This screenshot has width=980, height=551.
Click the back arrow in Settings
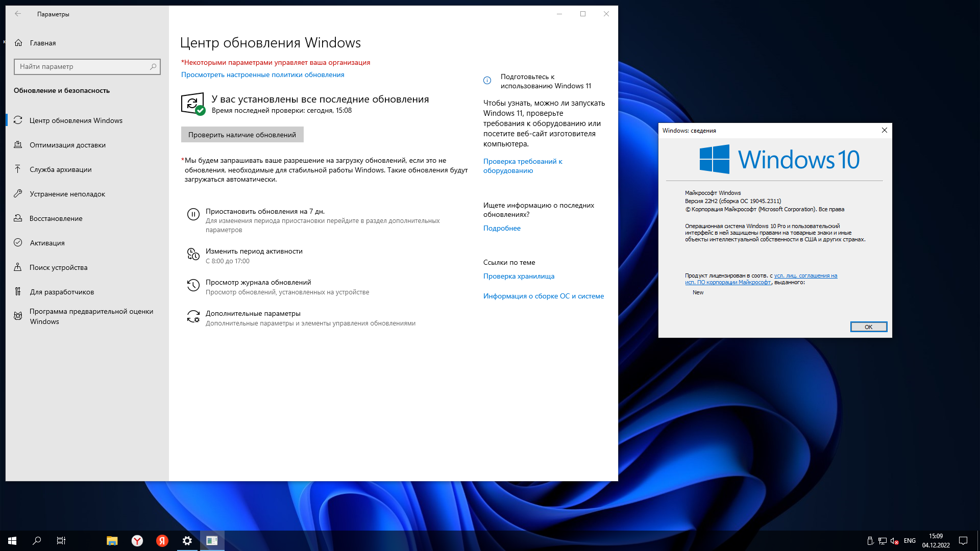click(18, 14)
